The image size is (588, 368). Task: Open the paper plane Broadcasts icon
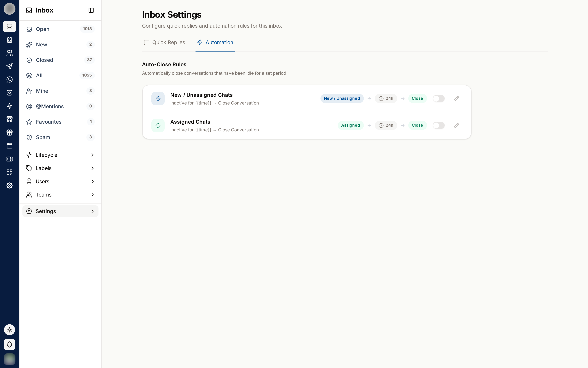pos(10,66)
